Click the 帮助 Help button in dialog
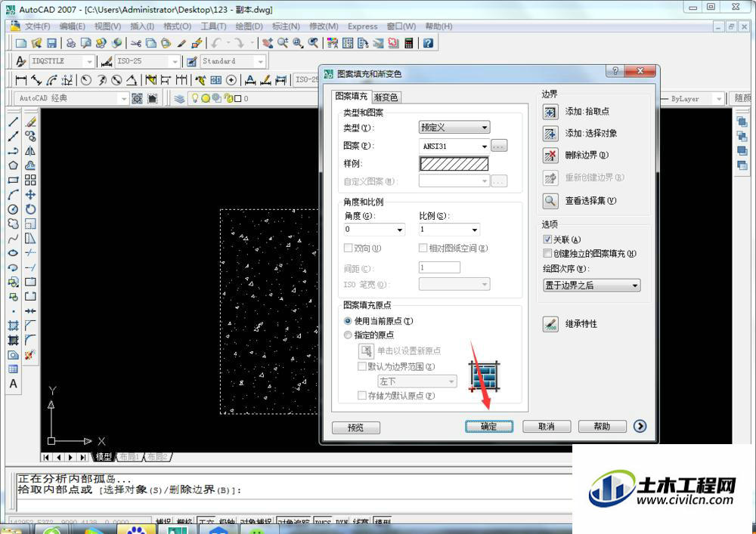 (x=602, y=427)
